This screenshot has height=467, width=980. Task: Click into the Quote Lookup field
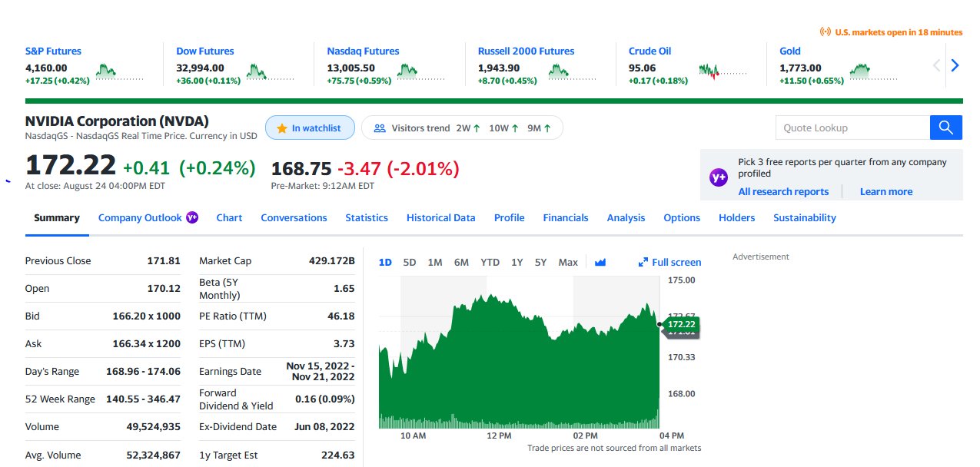click(852, 128)
